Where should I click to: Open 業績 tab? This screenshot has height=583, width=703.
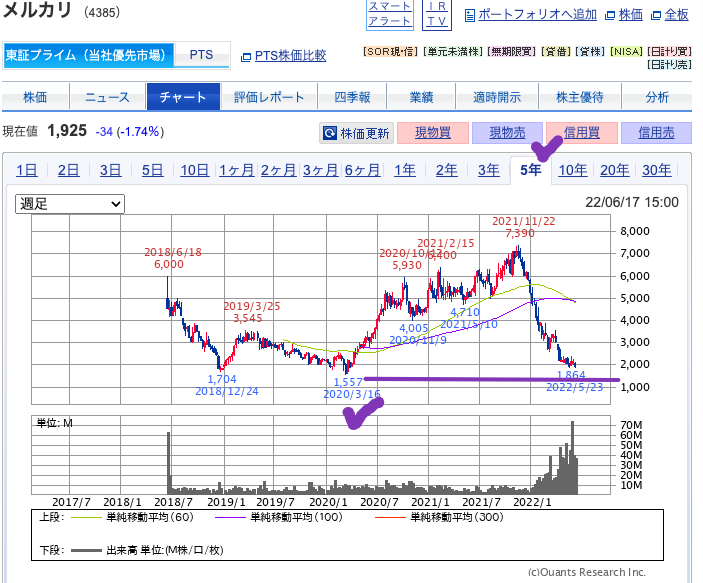click(x=421, y=96)
